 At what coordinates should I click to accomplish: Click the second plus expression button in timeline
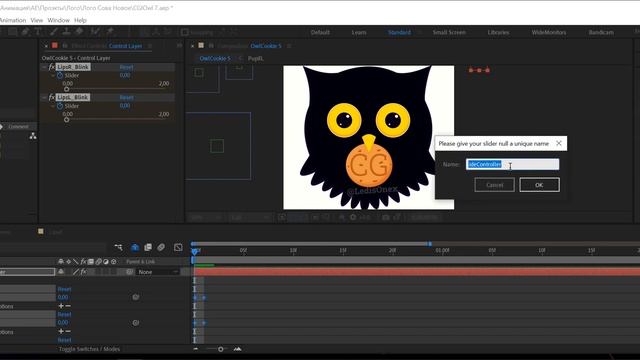[61, 331]
